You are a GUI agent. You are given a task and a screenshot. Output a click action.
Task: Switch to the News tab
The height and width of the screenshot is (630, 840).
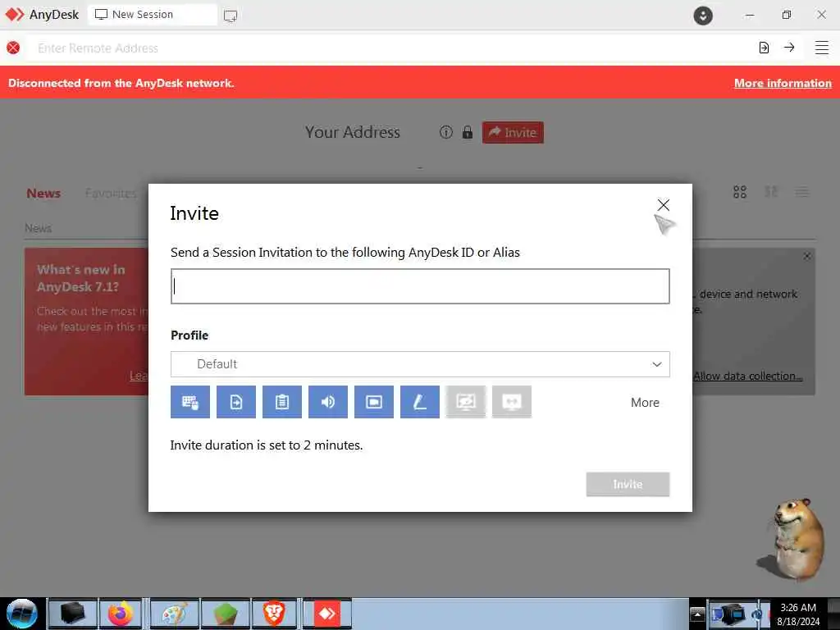(43, 194)
